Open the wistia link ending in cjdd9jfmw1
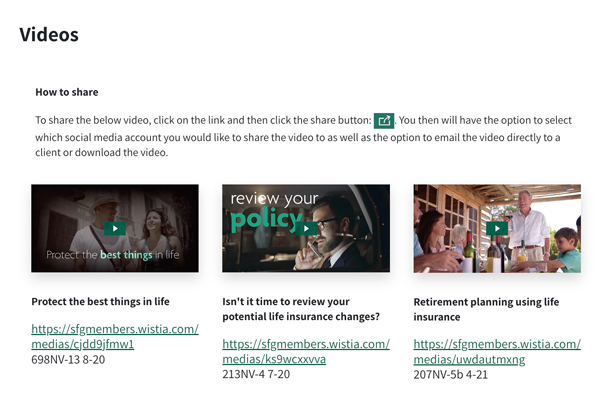The image size is (604, 400). click(115, 336)
